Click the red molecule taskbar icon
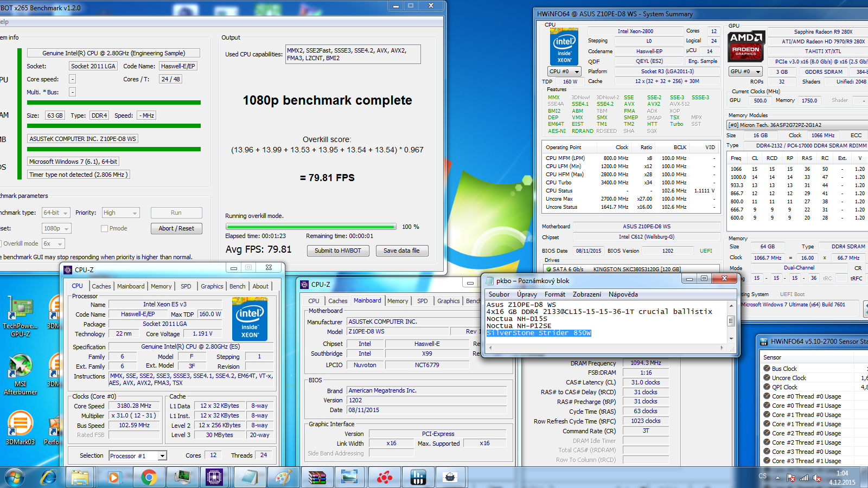868x488 pixels. click(x=385, y=478)
